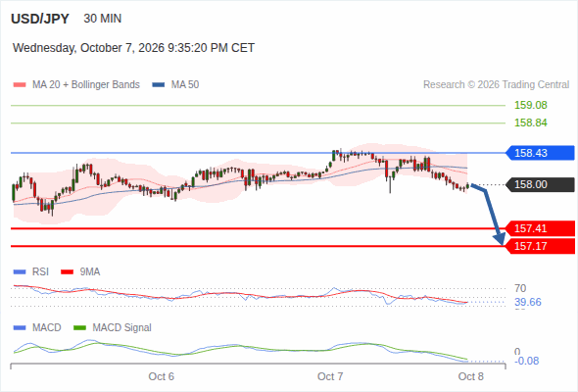Click the MACD blue legend marker
This screenshot has width=578, height=392.
20,328
